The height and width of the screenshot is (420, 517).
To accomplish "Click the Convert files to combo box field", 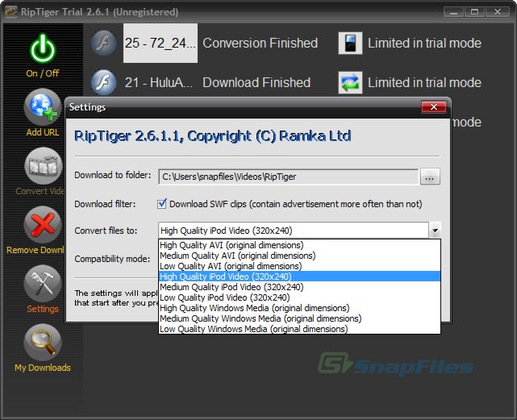I will click(x=294, y=231).
